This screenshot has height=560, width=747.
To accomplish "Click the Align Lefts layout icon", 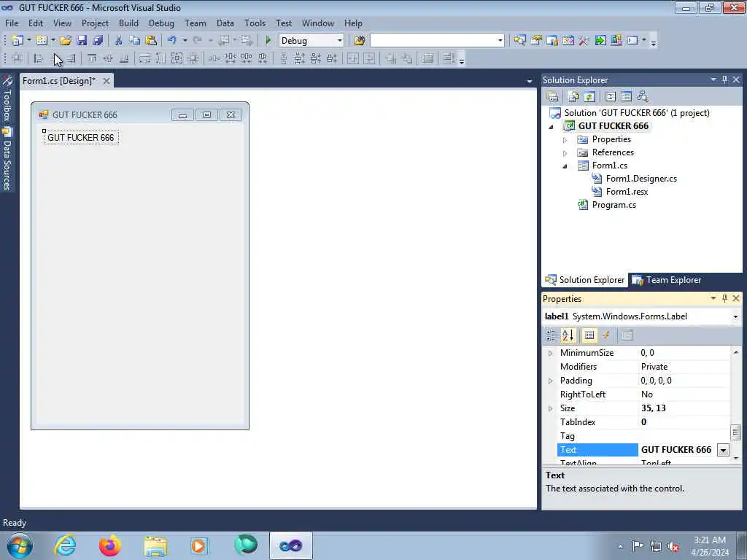I will pyautogui.click(x=39, y=58).
